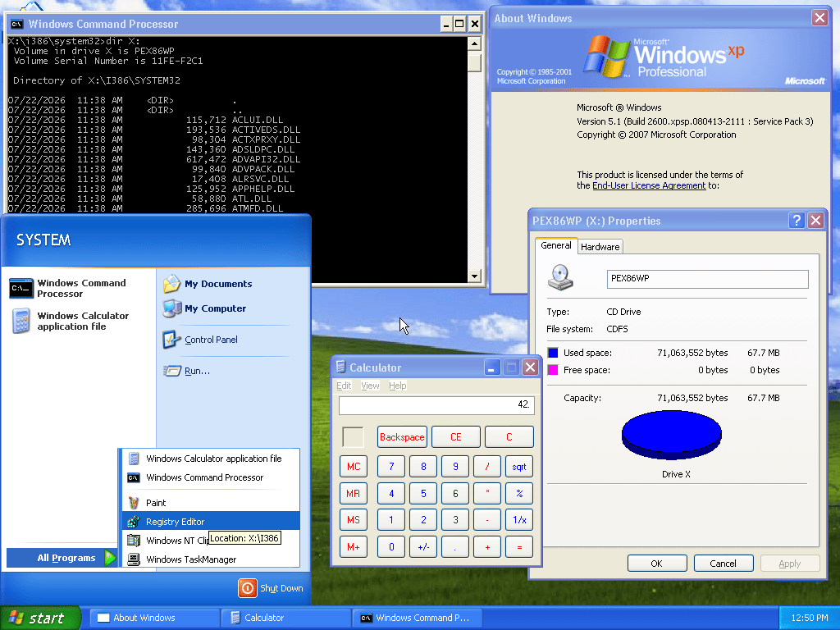This screenshot has height=630, width=840.
Task: Click calculator digit 0 key
Action: [391, 547]
